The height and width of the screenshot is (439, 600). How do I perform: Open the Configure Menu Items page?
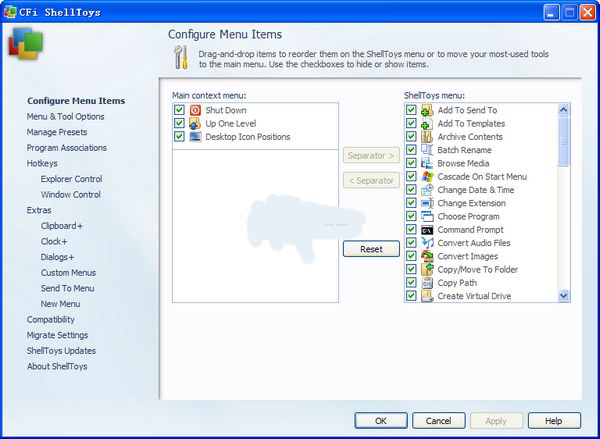click(76, 101)
